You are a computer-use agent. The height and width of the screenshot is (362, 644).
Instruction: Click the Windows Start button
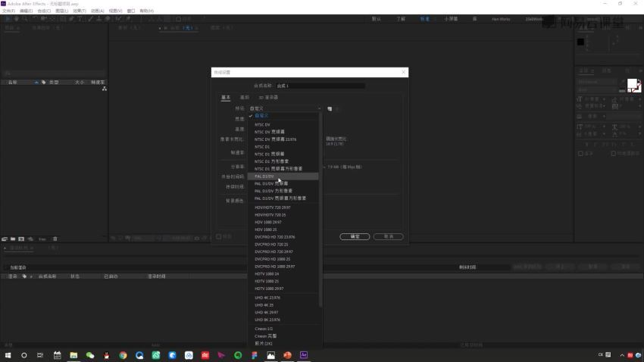(x=8, y=355)
